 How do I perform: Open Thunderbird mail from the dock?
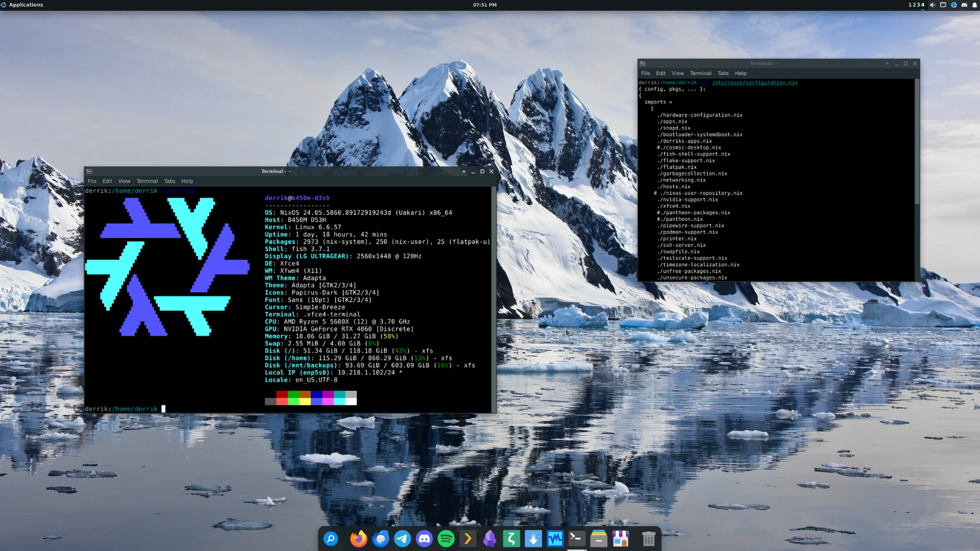point(380,539)
